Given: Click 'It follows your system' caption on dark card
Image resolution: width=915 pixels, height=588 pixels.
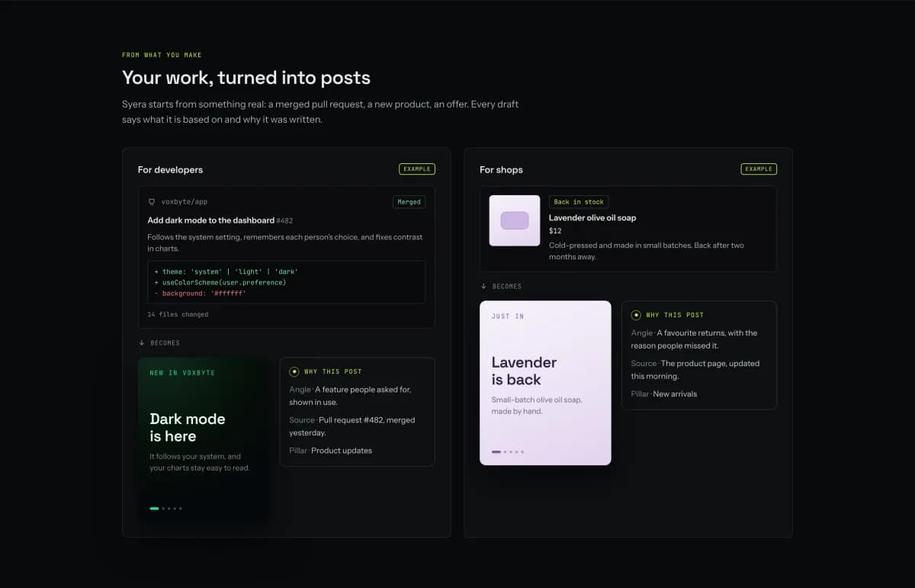Looking at the screenshot, I should [200, 462].
